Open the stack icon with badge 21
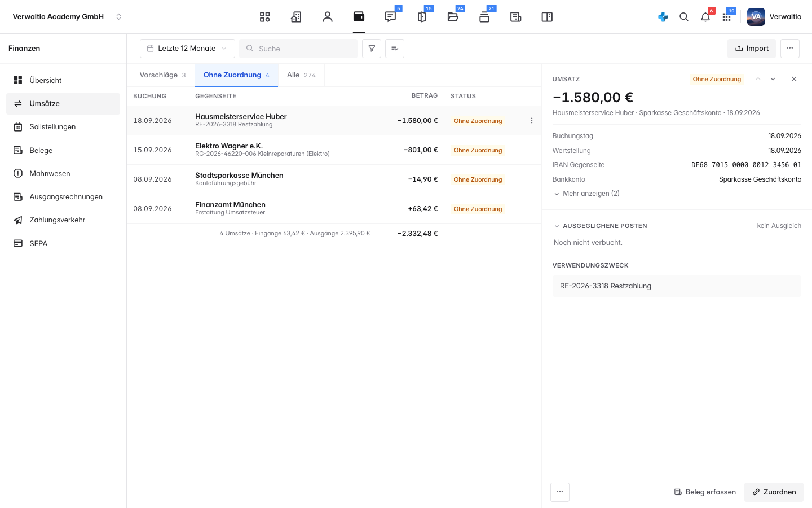Screen dimensions: 812x508 tap(484, 17)
